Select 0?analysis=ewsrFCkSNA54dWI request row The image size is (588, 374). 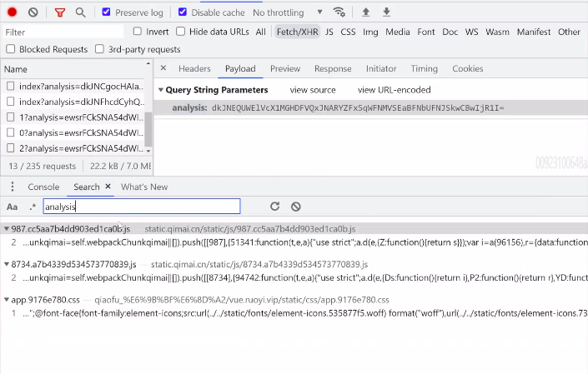tap(73, 132)
